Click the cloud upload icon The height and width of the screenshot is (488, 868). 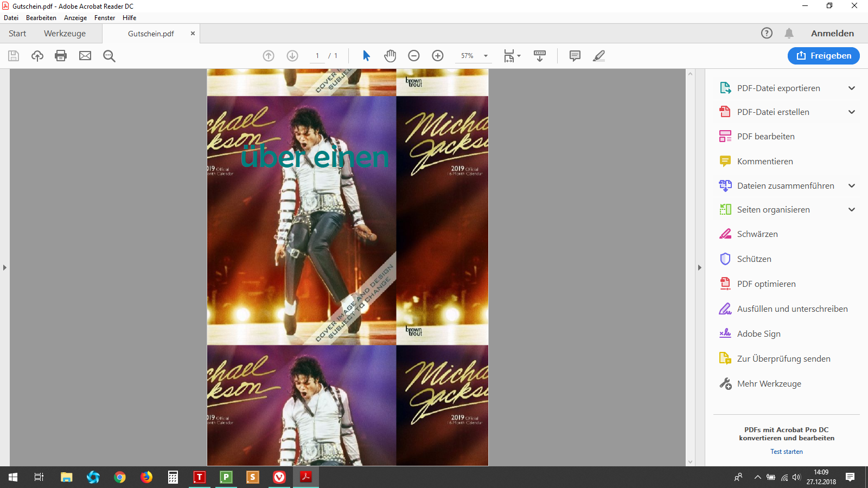(37, 56)
